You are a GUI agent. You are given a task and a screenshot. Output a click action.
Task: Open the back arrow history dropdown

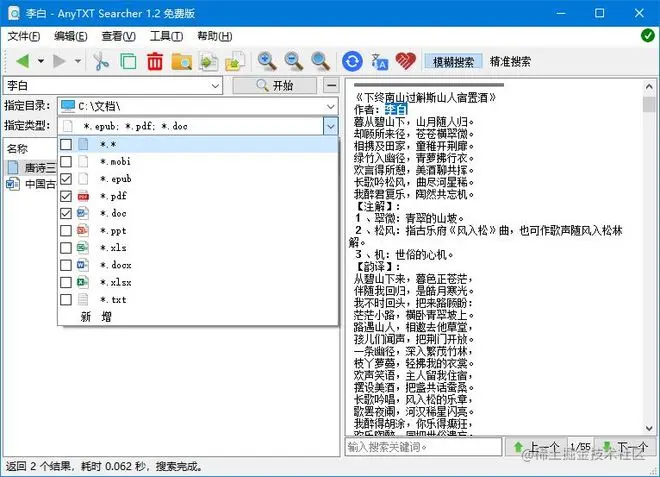[41, 61]
